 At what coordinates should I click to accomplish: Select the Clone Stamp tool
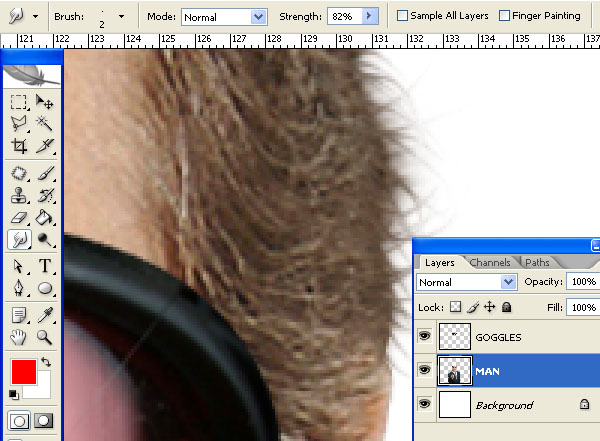18,195
